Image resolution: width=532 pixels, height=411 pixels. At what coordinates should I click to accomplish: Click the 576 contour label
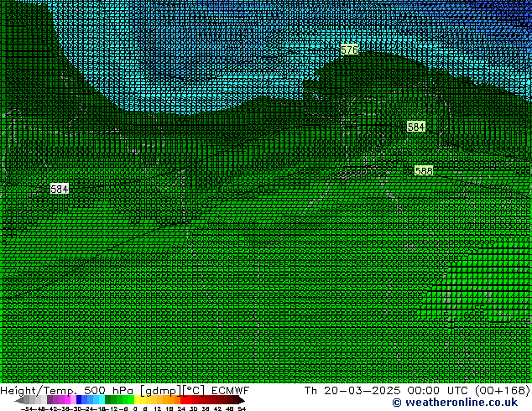(x=349, y=49)
